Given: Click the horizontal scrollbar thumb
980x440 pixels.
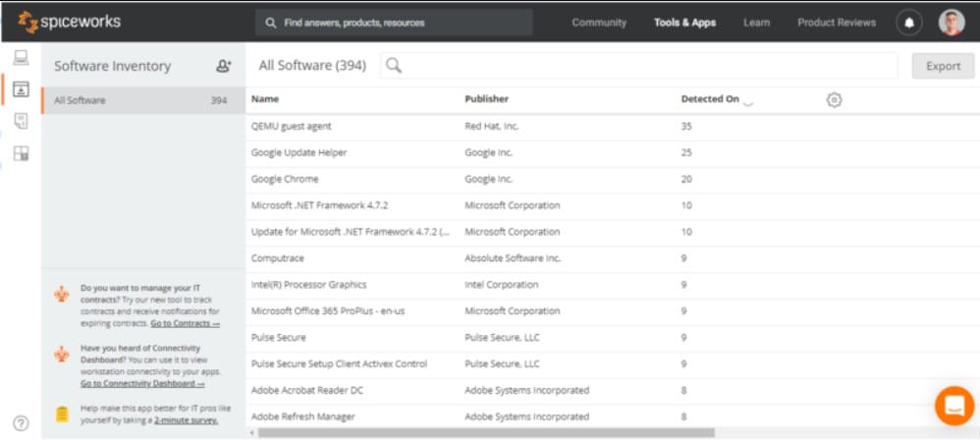Looking at the screenshot, I should point(486,432).
